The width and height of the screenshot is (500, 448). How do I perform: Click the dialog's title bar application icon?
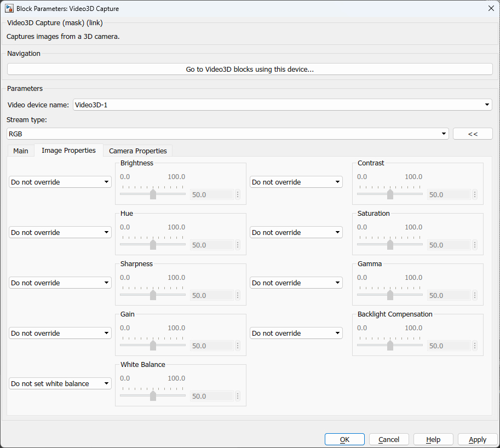click(9, 8)
